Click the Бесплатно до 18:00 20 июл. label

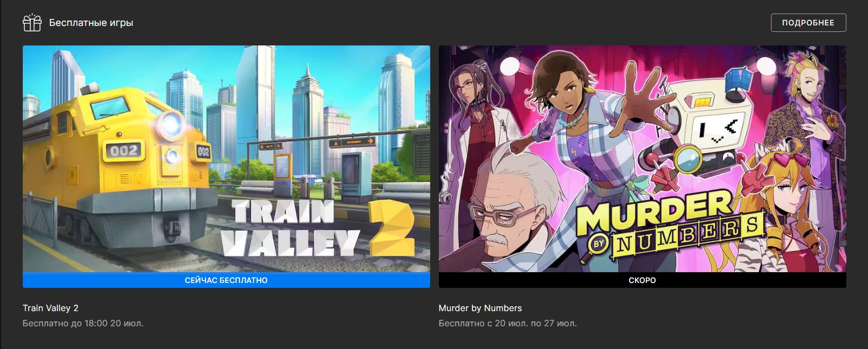point(83,323)
